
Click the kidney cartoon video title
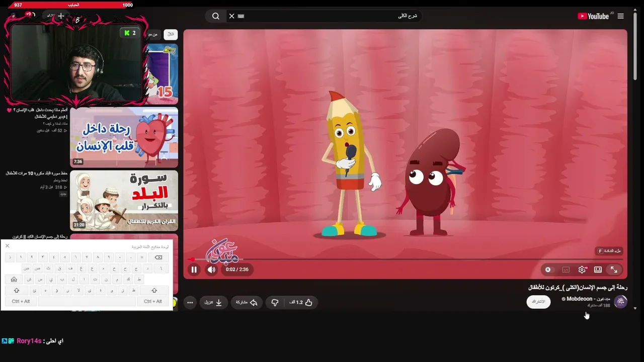pos(578,288)
